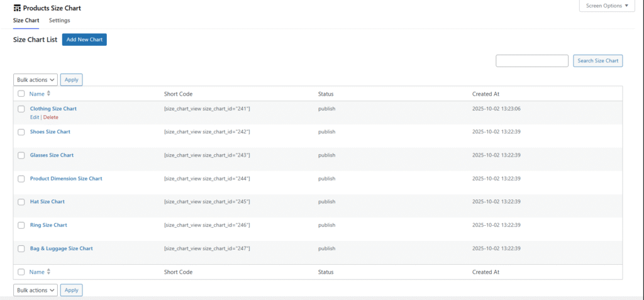Toggle the Ring Size Chart checkbox
The image size is (644, 300).
click(21, 225)
